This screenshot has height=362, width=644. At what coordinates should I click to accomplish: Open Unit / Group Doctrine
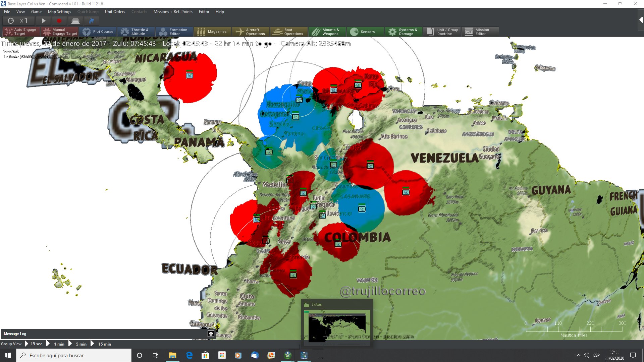(442, 32)
